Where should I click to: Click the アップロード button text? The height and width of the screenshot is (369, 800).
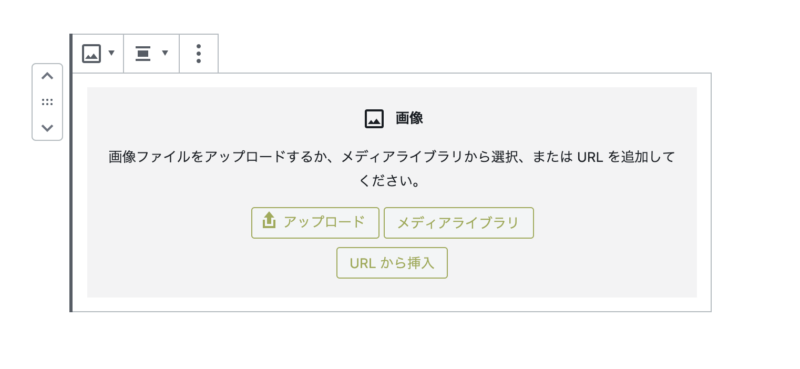coord(324,222)
